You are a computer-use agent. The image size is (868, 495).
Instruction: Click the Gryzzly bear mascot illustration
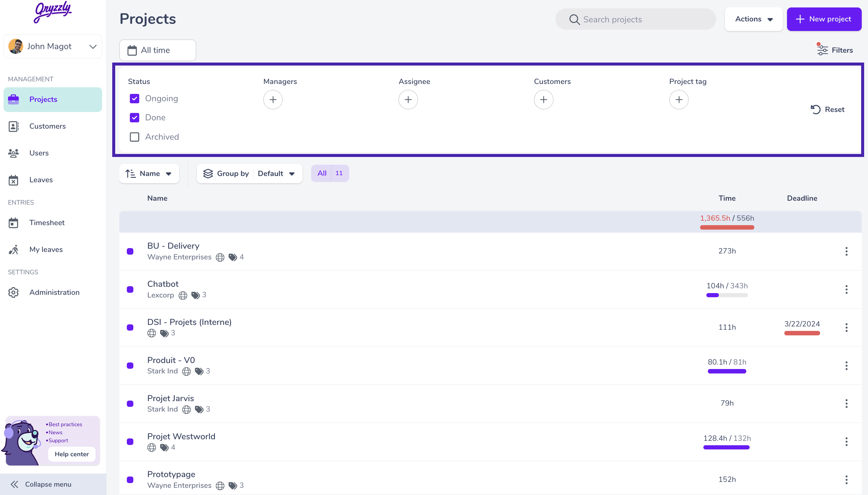[x=21, y=443]
